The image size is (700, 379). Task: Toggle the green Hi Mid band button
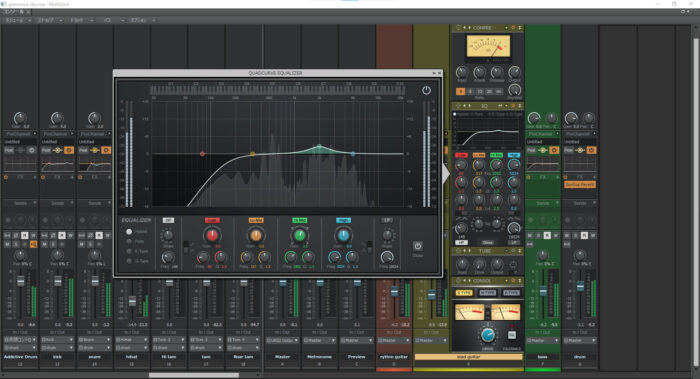point(300,220)
